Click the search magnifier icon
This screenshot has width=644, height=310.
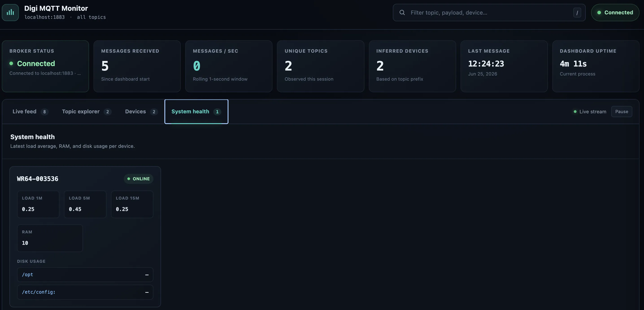pyautogui.click(x=402, y=13)
